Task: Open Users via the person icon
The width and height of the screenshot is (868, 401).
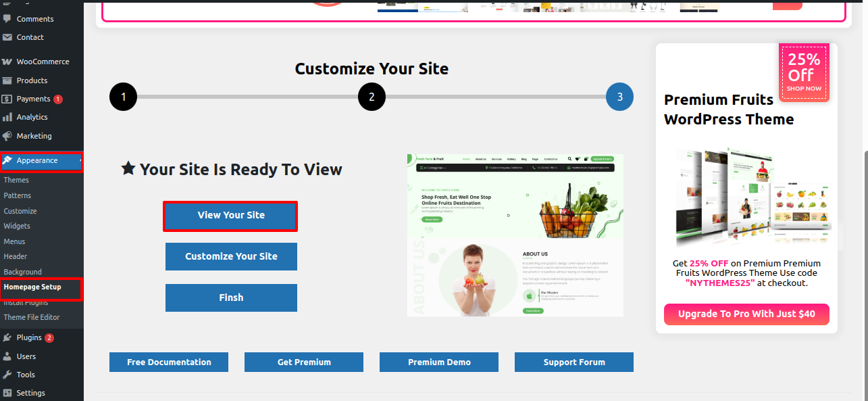Action: coord(7,356)
